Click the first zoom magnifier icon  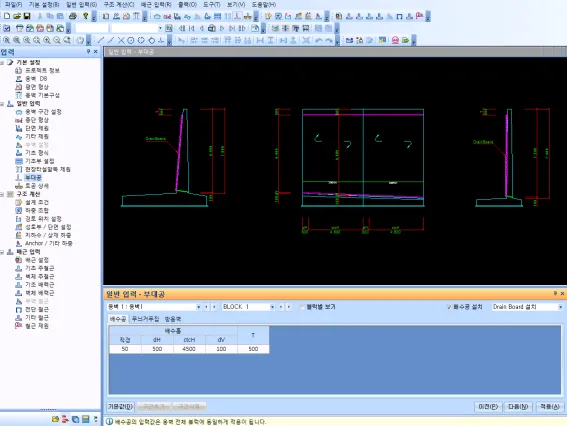tap(7, 41)
